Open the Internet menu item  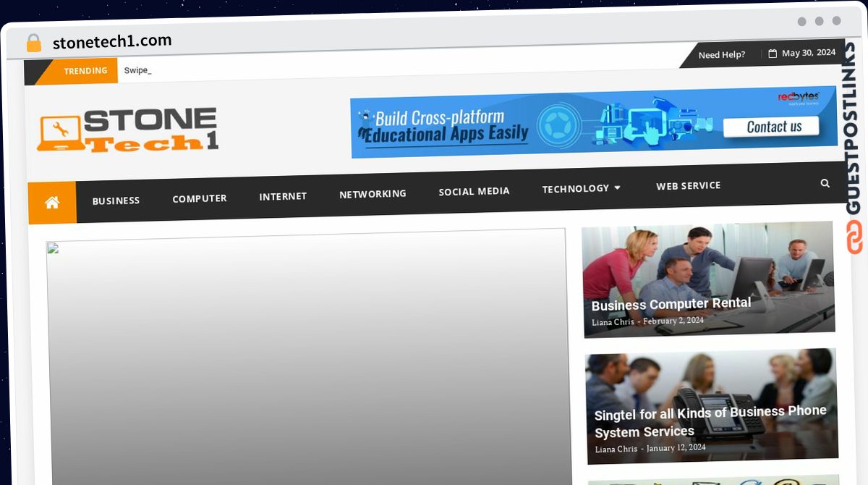[x=283, y=196]
